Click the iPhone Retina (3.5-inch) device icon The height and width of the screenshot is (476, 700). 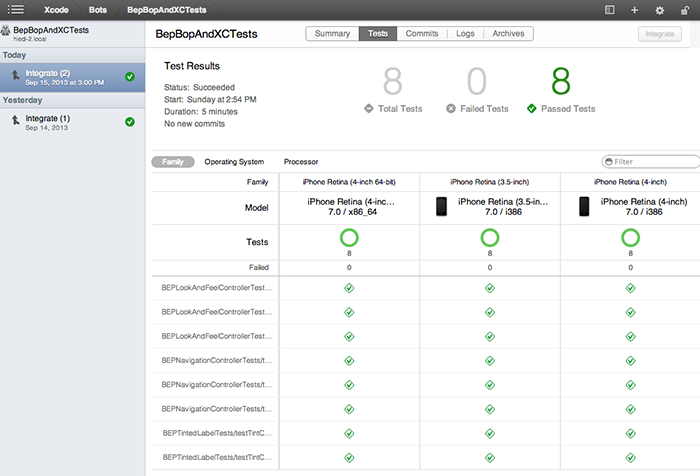pyautogui.click(x=441, y=207)
